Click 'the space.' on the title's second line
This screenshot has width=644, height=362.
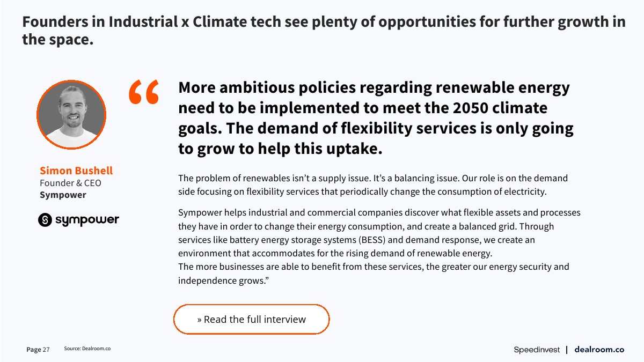(x=58, y=39)
